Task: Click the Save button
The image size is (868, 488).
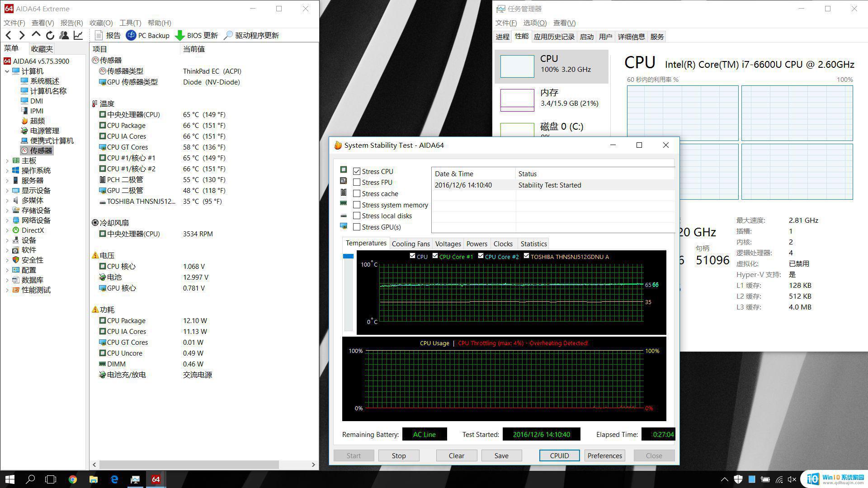Action: [x=501, y=455]
